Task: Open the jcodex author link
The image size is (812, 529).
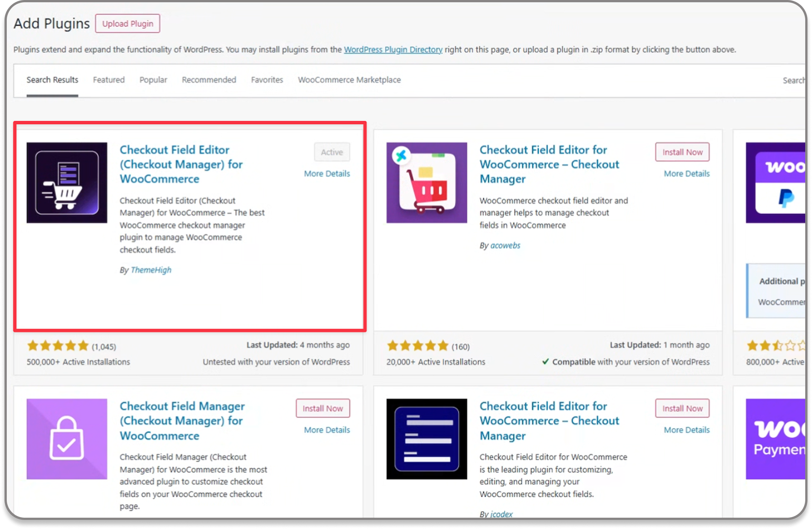Action: click(x=501, y=514)
